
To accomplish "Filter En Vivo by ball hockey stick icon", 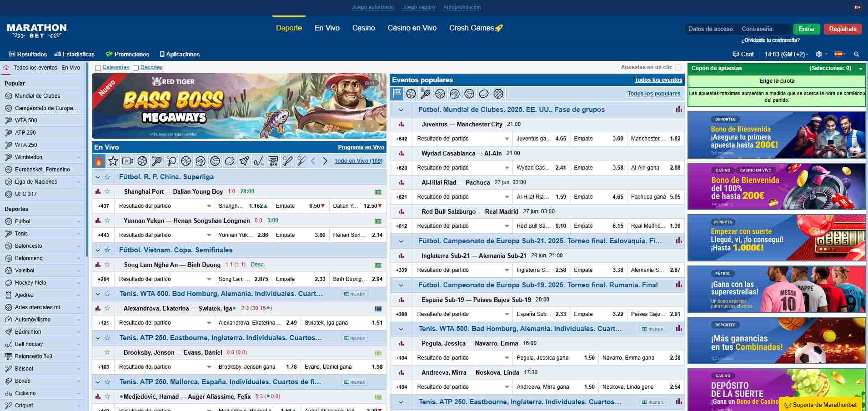I will (259, 161).
